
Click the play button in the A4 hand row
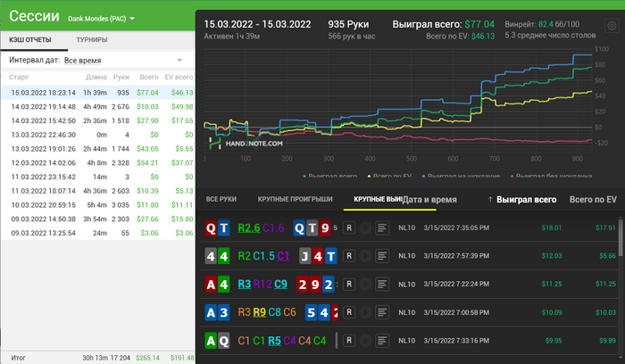365,285
